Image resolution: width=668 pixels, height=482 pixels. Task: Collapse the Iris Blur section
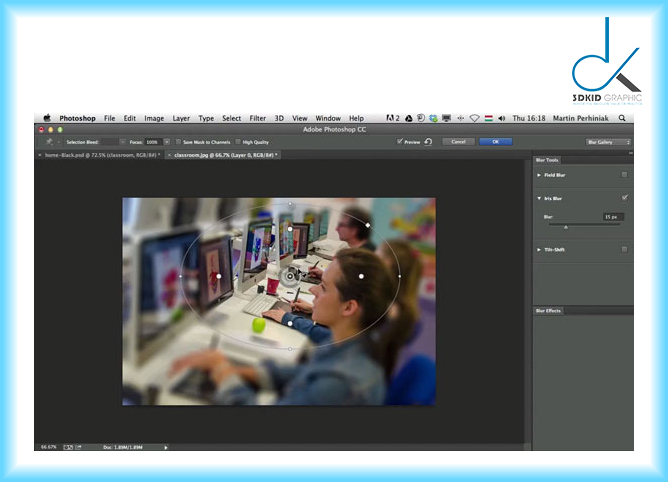tap(539, 198)
